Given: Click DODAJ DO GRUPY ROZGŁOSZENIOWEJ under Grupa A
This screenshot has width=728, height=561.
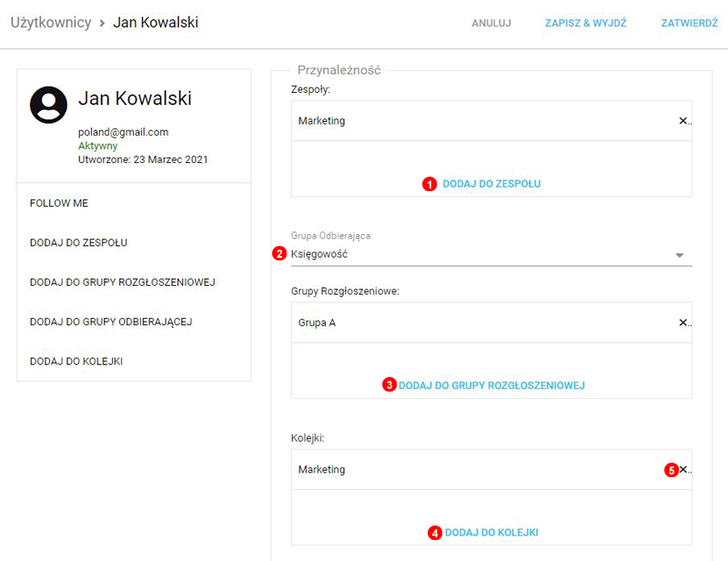Looking at the screenshot, I should [491, 385].
